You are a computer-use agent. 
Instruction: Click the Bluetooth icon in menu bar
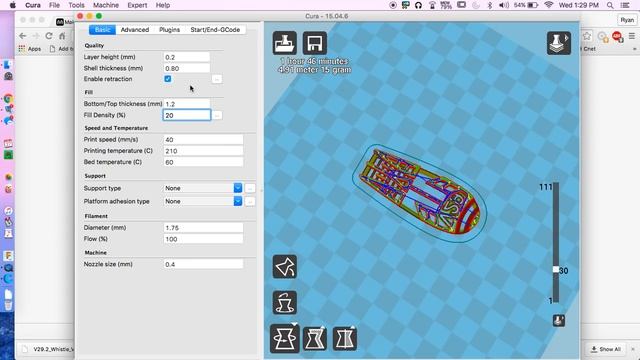[x=490, y=5]
